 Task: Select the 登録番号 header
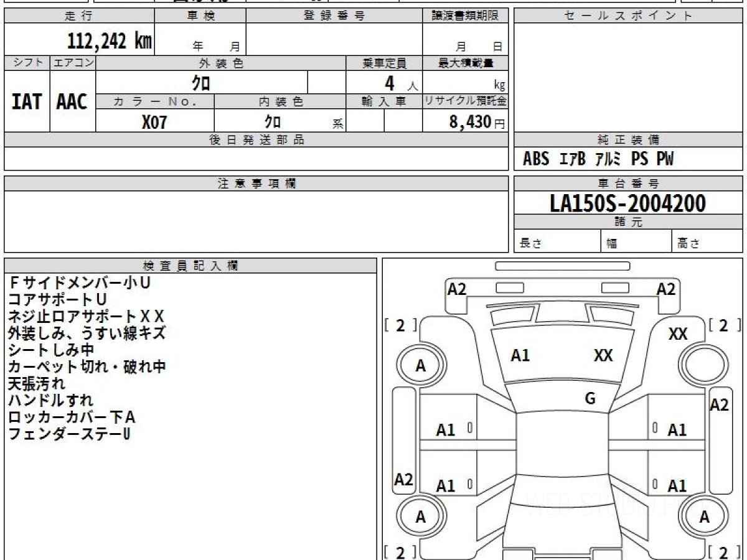[x=334, y=16]
